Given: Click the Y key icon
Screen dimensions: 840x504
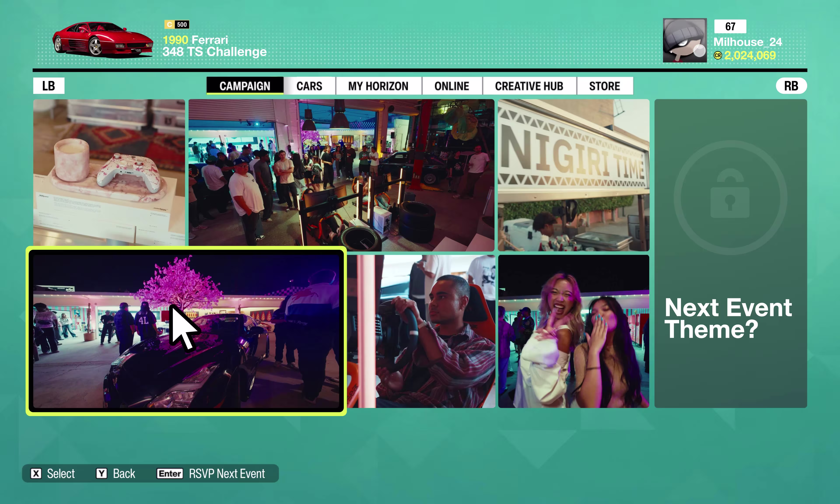Looking at the screenshot, I should point(101,473).
